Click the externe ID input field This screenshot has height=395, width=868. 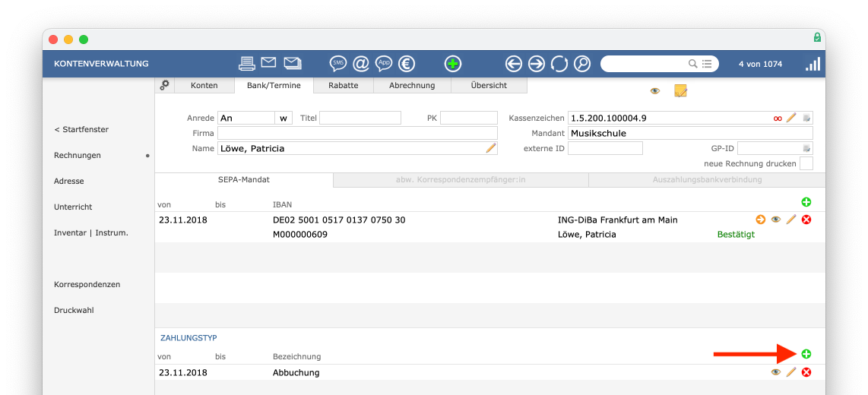(x=606, y=147)
